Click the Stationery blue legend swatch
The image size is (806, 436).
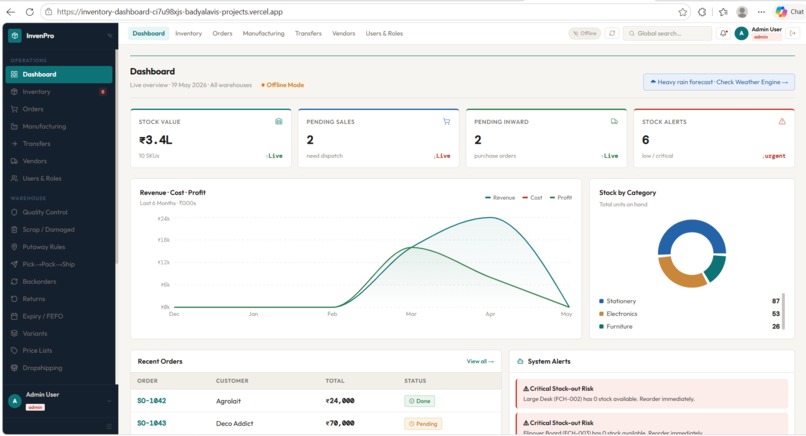tap(601, 301)
